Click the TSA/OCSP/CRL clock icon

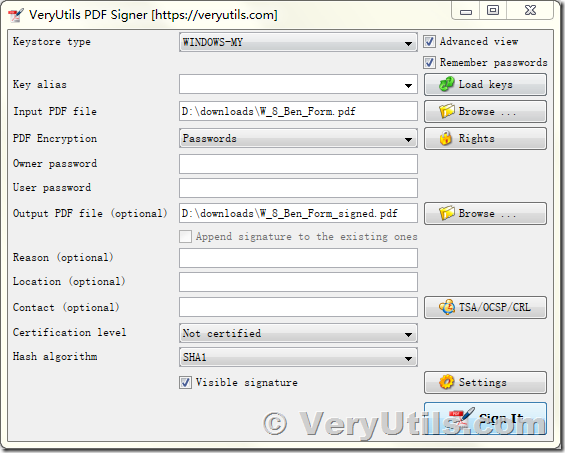point(447,307)
